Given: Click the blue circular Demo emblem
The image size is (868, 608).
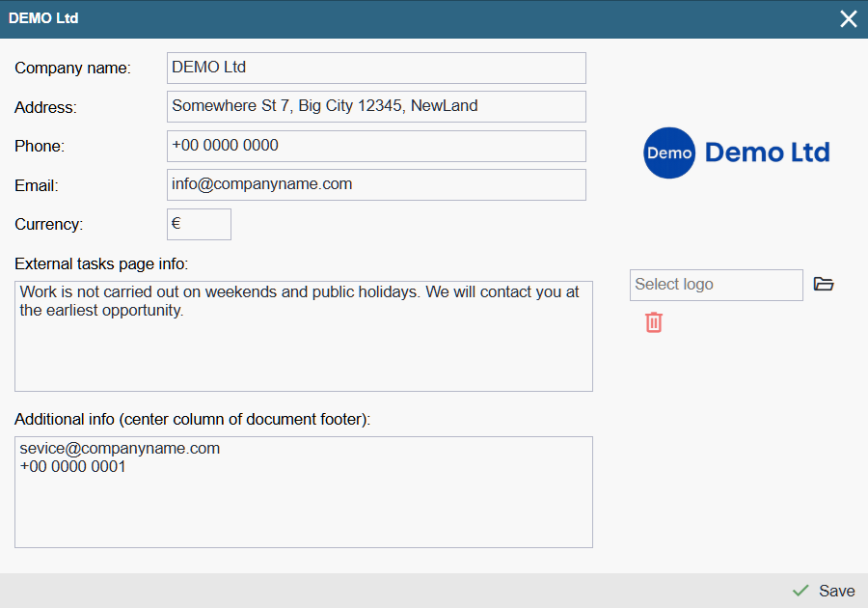Looking at the screenshot, I should coord(669,152).
